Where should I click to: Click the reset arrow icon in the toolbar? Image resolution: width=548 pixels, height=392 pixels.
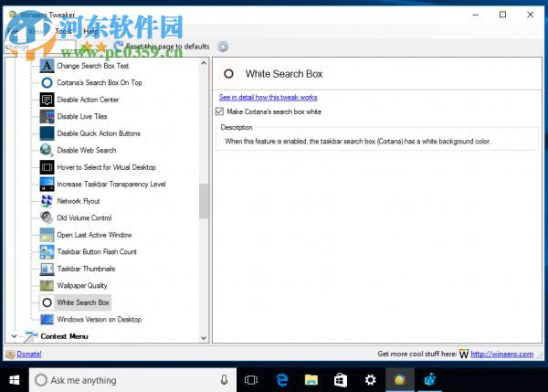(x=118, y=47)
